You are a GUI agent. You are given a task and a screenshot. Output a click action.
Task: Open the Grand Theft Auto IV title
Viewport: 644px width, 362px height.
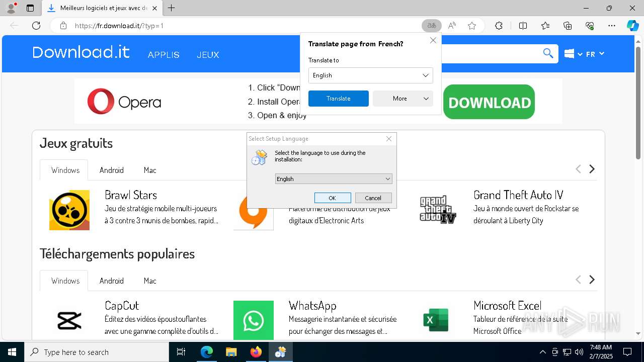[518, 195]
